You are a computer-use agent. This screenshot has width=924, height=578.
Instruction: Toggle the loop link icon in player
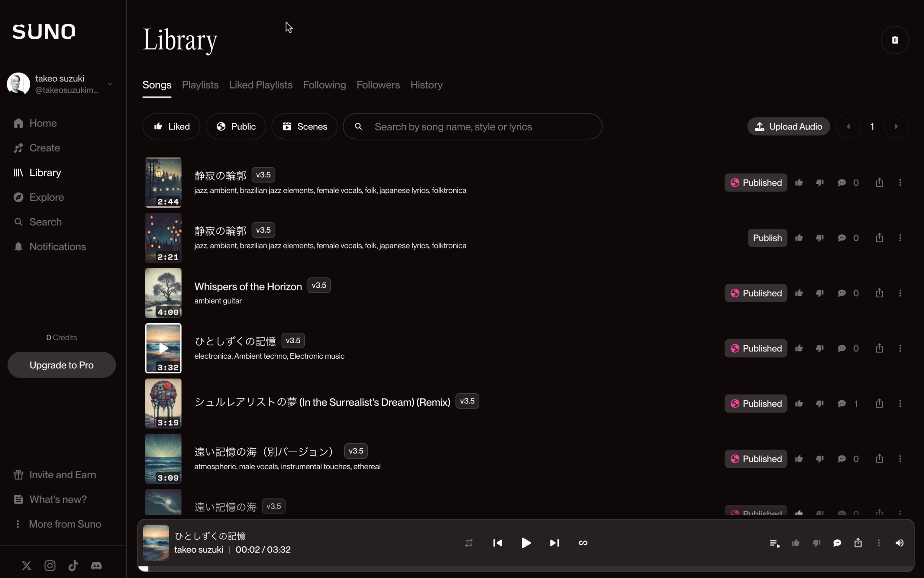click(x=583, y=543)
